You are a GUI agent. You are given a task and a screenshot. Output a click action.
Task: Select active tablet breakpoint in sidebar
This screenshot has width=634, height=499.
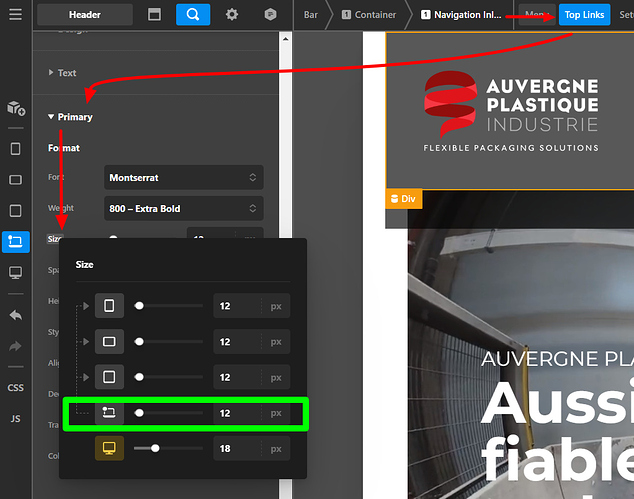[x=15, y=241]
